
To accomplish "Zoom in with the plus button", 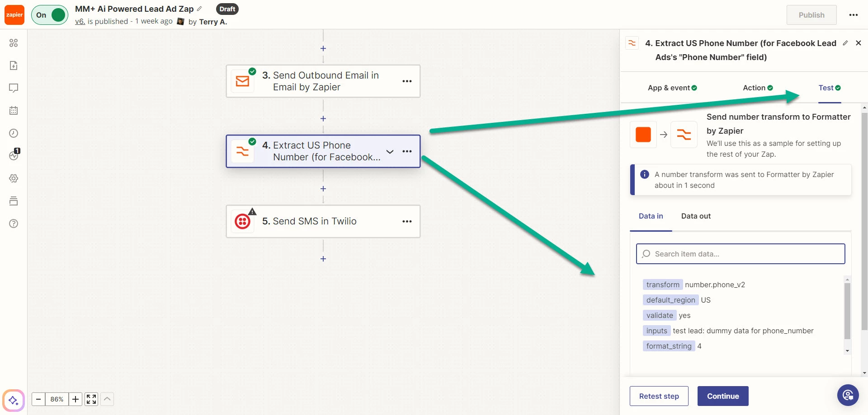I will tap(75, 399).
